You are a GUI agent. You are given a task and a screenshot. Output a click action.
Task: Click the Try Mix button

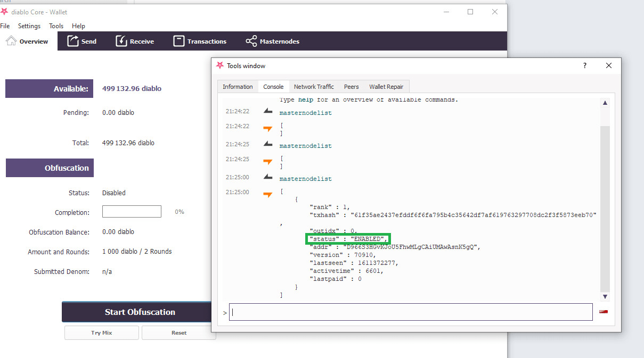[102, 333]
